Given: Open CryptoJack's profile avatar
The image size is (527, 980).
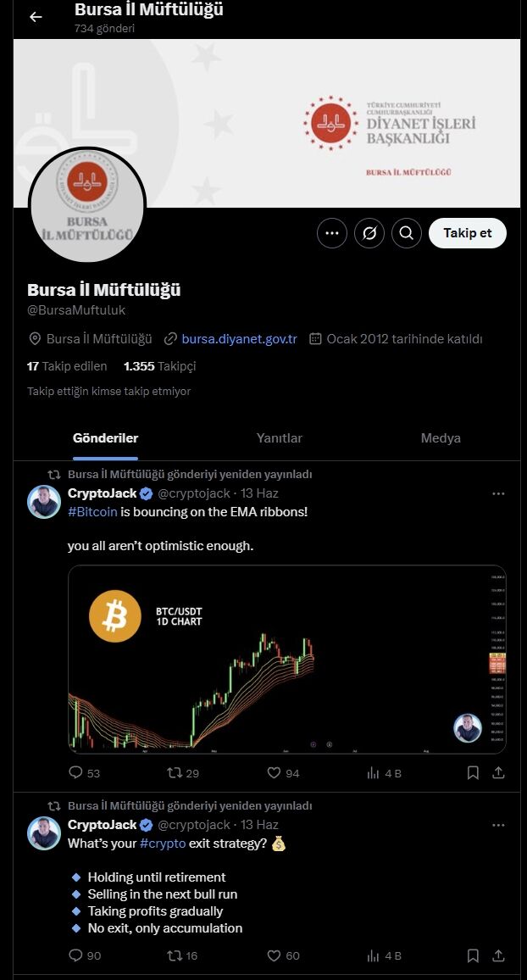Looking at the screenshot, I should coord(44,503).
